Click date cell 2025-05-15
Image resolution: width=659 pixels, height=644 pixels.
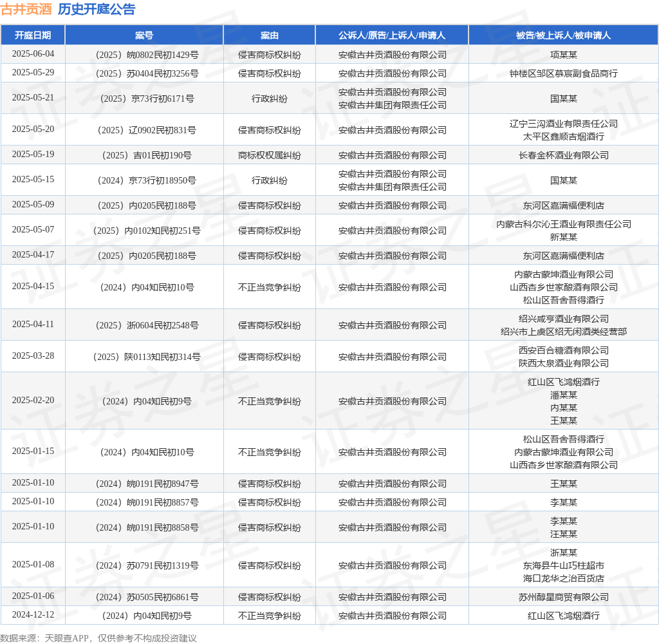coord(33,180)
